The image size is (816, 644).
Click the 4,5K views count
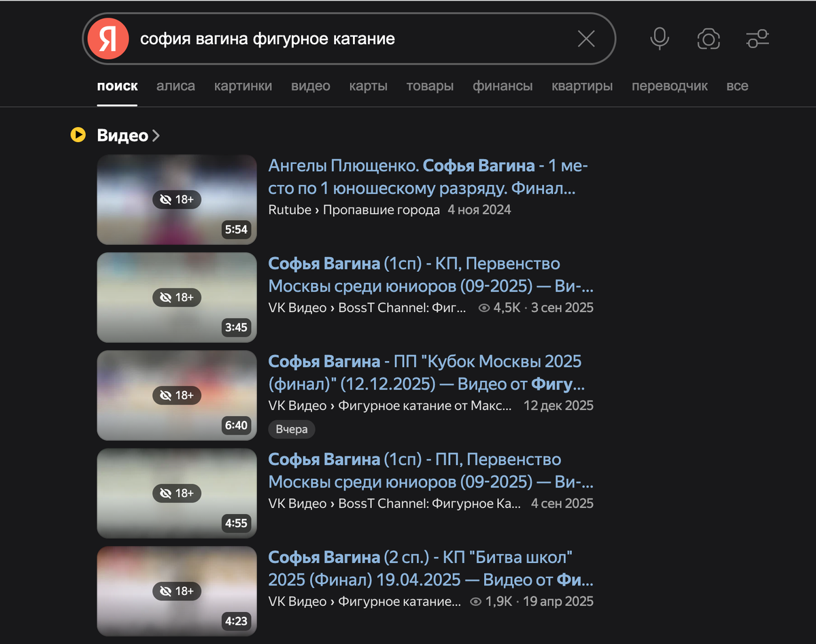[x=500, y=307]
